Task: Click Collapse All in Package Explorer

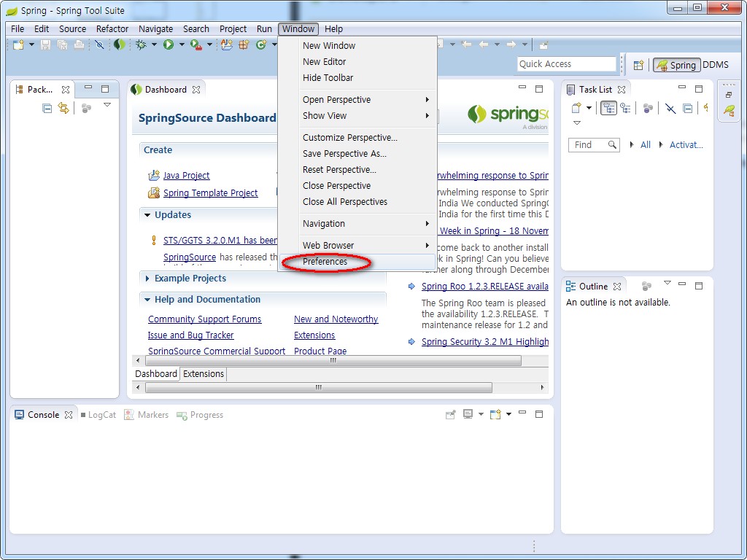Action: 47,108
